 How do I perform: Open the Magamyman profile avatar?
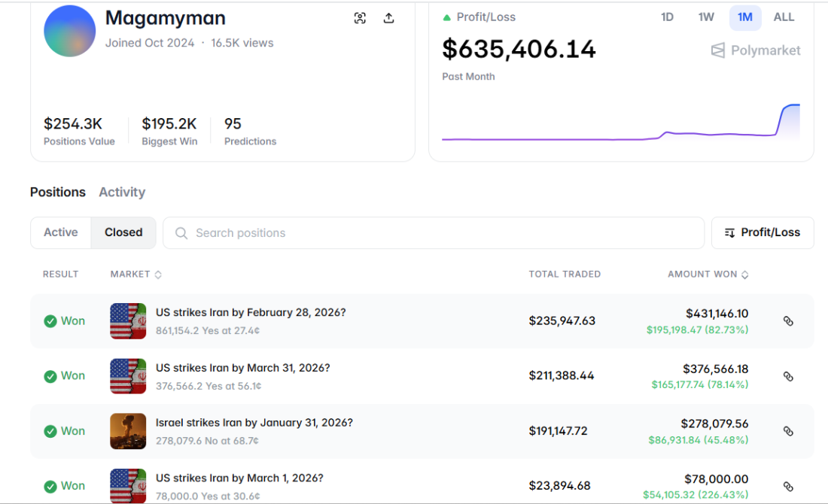click(x=69, y=31)
